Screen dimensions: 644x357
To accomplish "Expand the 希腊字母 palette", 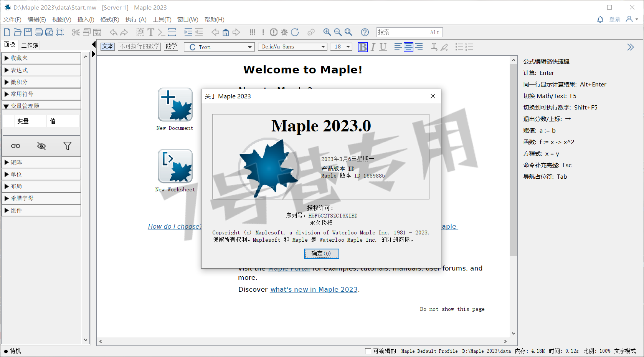I will (41, 198).
